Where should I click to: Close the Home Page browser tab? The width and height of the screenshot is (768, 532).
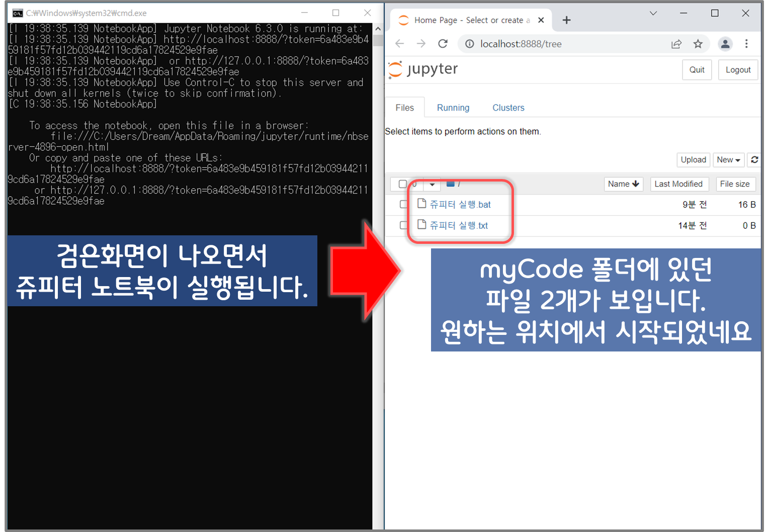pos(541,20)
